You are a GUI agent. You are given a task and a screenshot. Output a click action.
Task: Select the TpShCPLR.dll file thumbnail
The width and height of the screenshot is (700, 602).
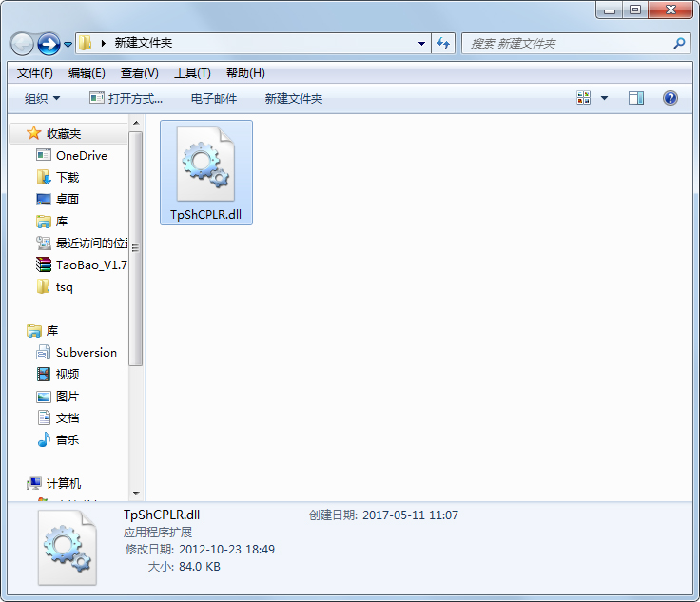click(205, 172)
